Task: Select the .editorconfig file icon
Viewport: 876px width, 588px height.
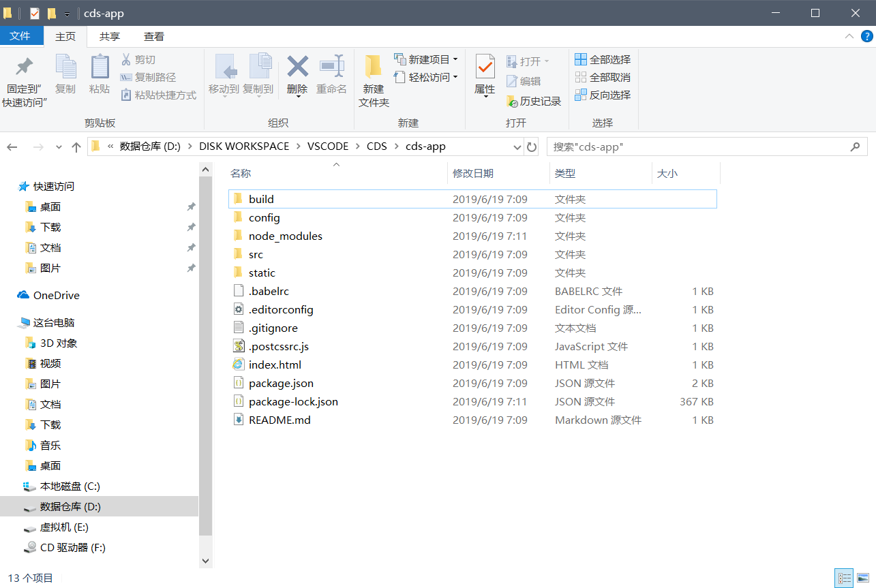Action: 238,309
